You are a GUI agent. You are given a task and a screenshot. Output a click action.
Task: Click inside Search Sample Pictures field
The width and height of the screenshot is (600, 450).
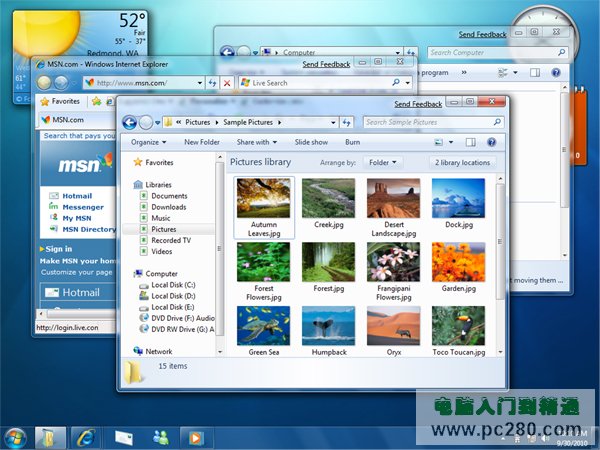[x=433, y=122]
